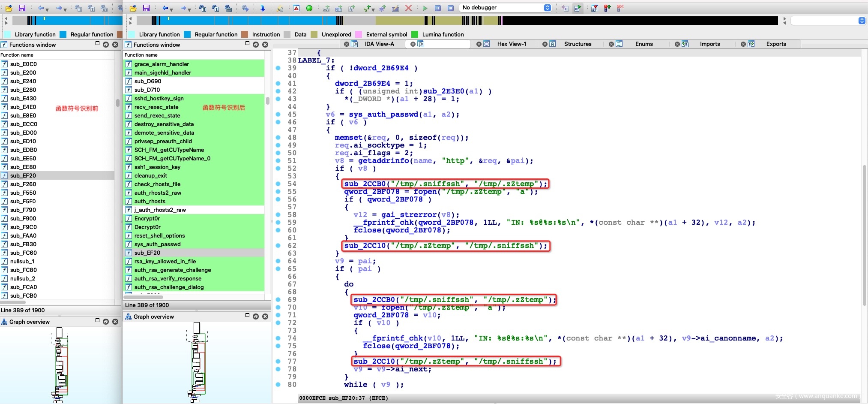Click the add breakpoint icon
Viewport: 868px width, 404px height.
point(607,8)
